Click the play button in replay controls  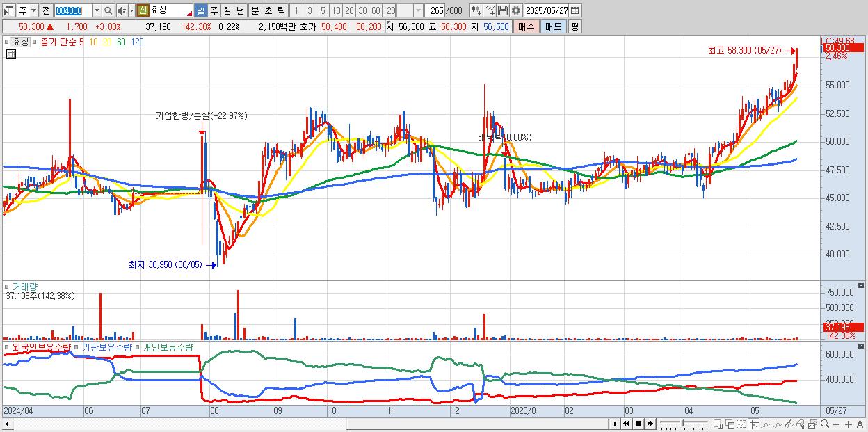click(x=616, y=424)
